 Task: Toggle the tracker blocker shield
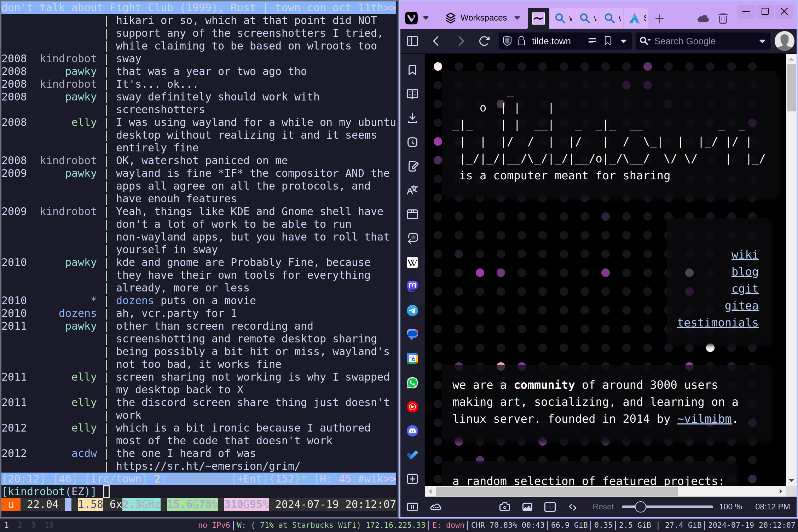(x=507, y=41)
